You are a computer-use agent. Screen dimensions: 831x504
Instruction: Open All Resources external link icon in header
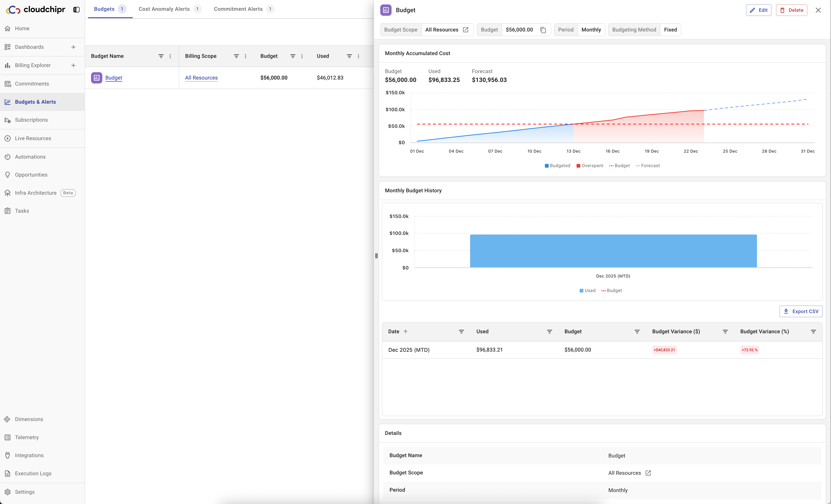466,30
